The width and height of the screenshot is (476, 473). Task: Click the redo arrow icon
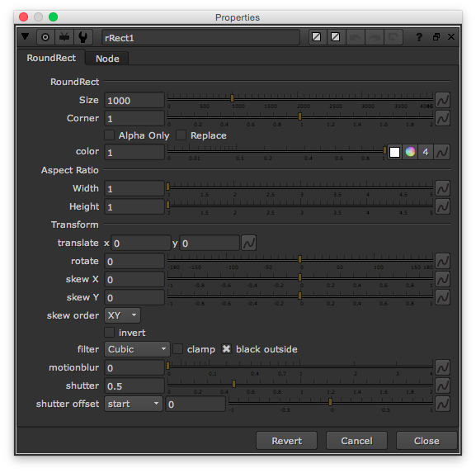375,37
